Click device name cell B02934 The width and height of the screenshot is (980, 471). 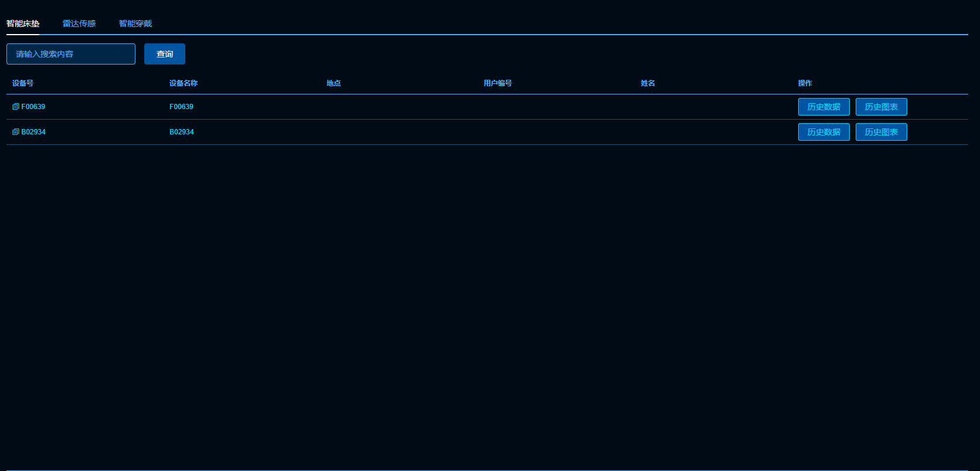[x=182, y=132]
